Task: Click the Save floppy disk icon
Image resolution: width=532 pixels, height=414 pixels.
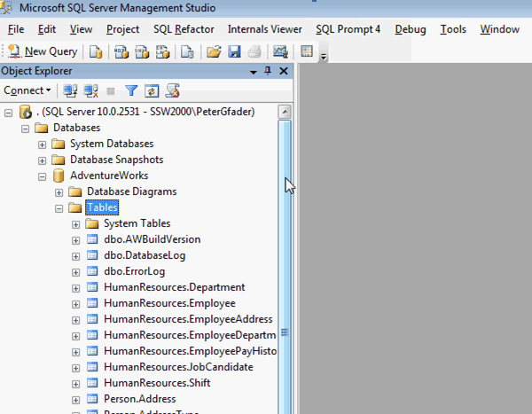Action: [234, 51]
